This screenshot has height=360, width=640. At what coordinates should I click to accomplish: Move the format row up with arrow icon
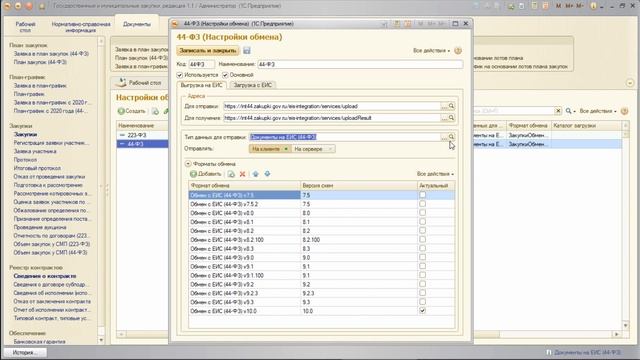[x=256, y=174]
